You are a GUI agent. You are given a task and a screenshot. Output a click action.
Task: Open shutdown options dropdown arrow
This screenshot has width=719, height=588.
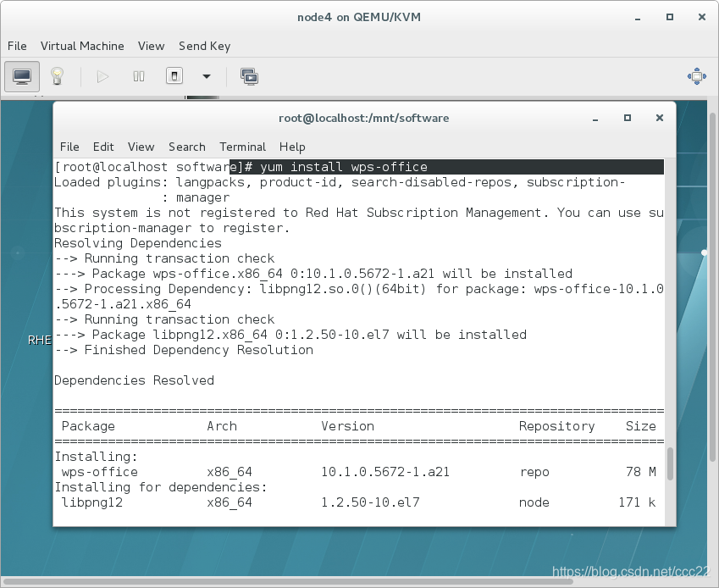click(x=207, y=76)
